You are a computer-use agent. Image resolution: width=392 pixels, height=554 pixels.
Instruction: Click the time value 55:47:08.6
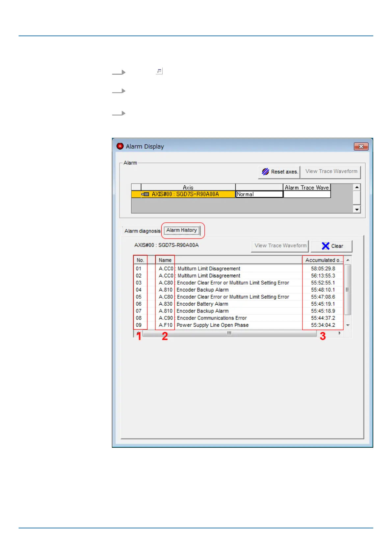323,297
